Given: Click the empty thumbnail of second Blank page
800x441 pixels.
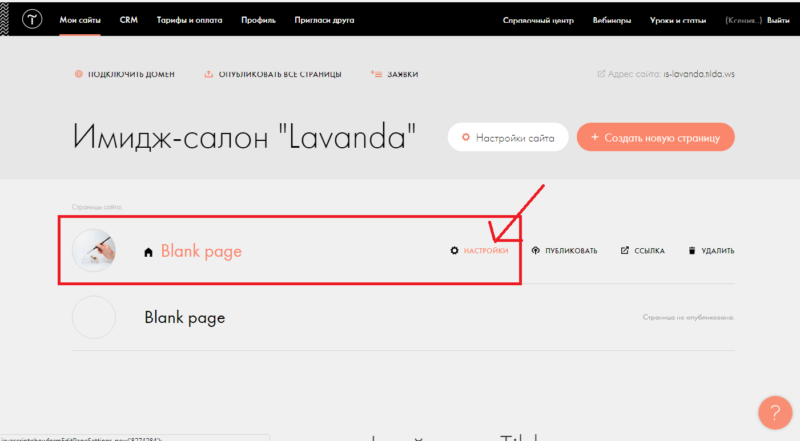Looking at the screenshot, I should point(94,317).
